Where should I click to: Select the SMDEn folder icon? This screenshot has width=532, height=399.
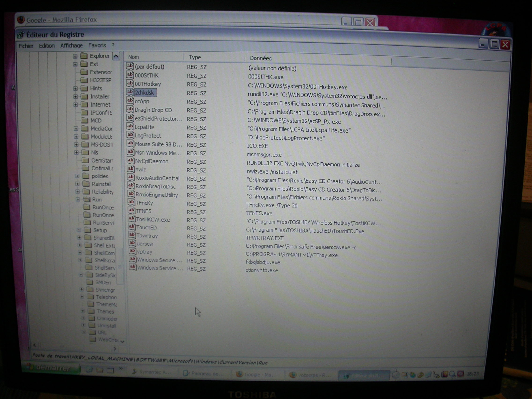89,282
